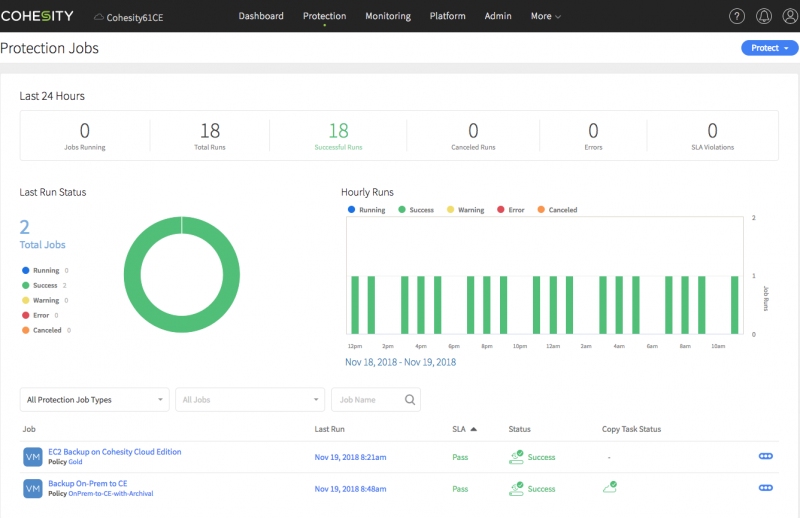Image resolution: width=800 pixels, height=518 pixels.
Task: Click the search magnifier in Job Name field
Action: [410, 400]
